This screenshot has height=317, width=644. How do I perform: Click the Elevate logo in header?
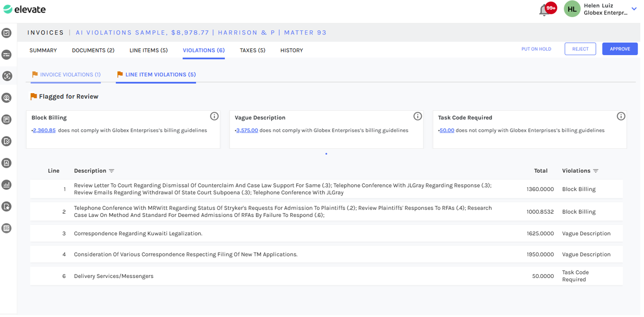pyautogui.click(x=25, y=9)
